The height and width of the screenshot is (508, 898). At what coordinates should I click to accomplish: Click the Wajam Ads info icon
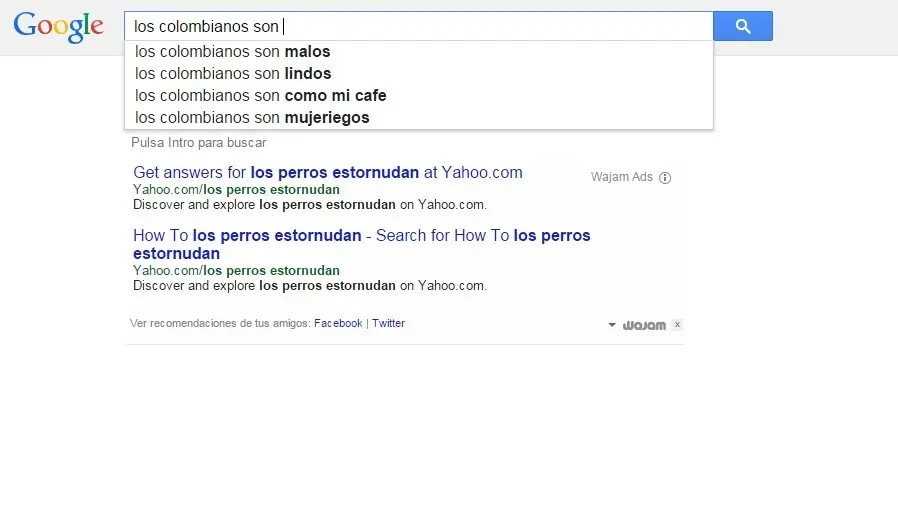point(665,178)
